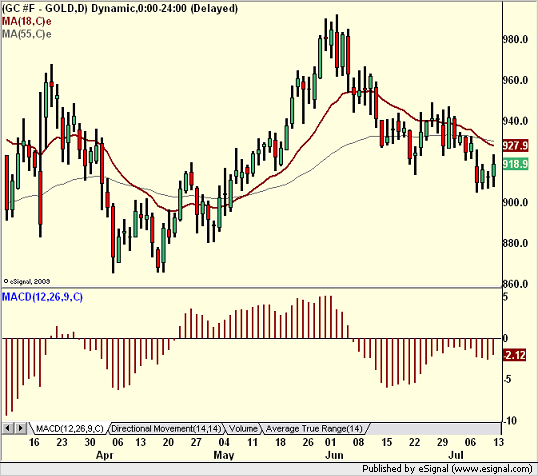Image resolution: width=538 pixels, height=476 pixels.
Task: Click the right scroll arrow beside study tabs
Action: pyautogui.click(x=20, y=428)
